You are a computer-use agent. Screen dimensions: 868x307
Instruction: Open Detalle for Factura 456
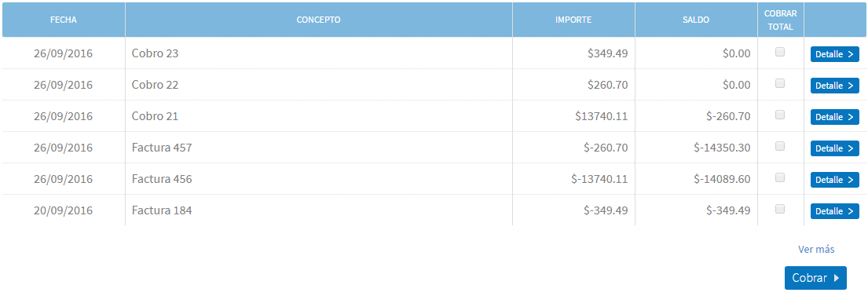coord(835,180)
